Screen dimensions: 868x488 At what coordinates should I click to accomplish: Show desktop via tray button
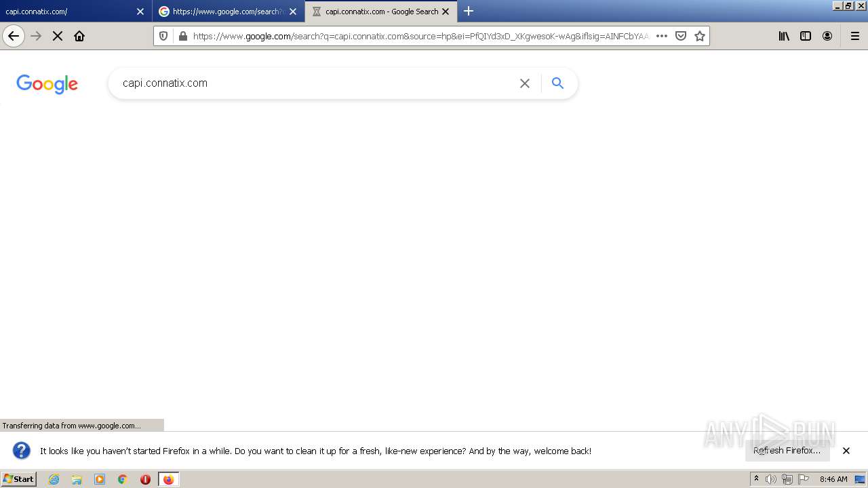point(861,479)
